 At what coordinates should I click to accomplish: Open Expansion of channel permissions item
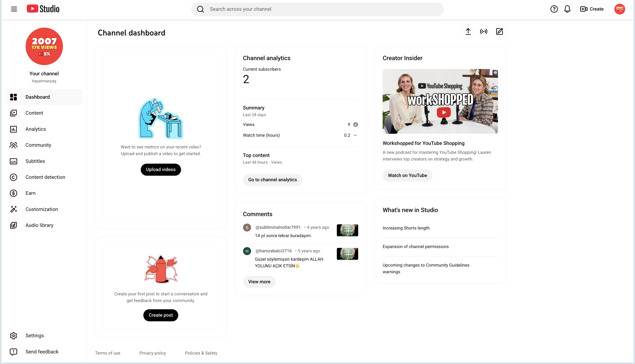point(416,247)
